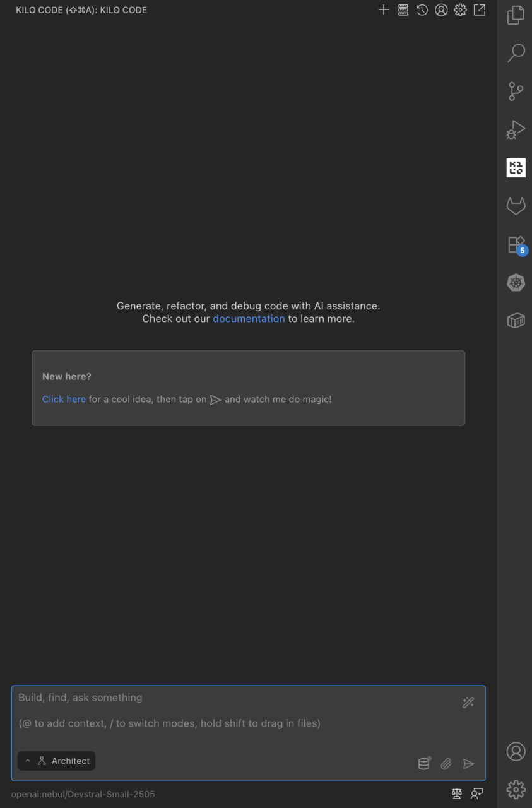
Task: Click the paperclip attach icon
Action: coord(446,764)
